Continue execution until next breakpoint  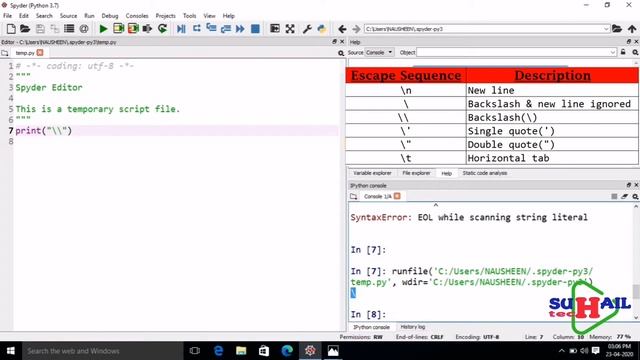240,29
